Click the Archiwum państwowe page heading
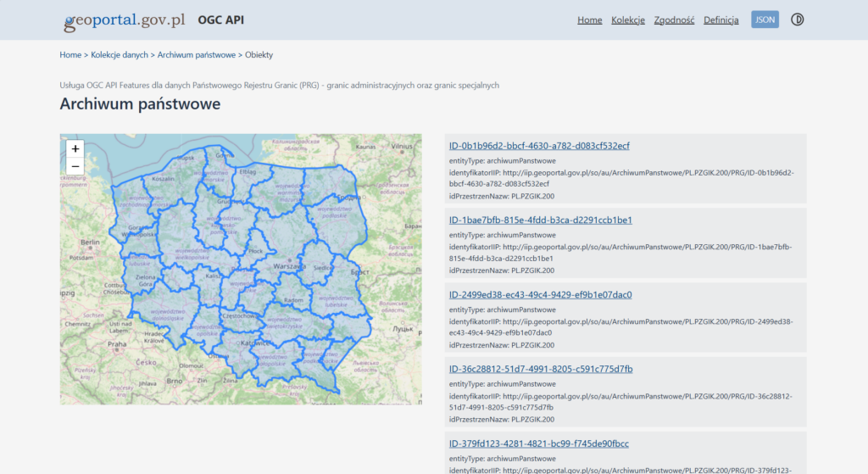The image size is (868, 474). point(140,103)
